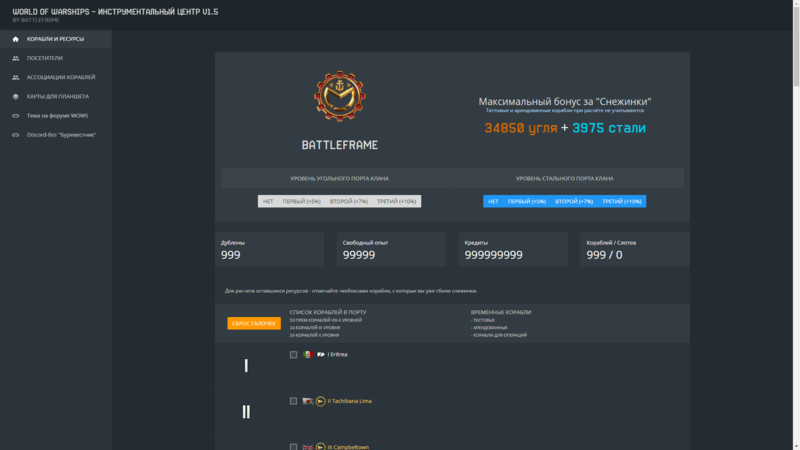800x450 pixels.
Task: Click the home icon beside «Корабли и ресурсы»
Action: [15, 39]
